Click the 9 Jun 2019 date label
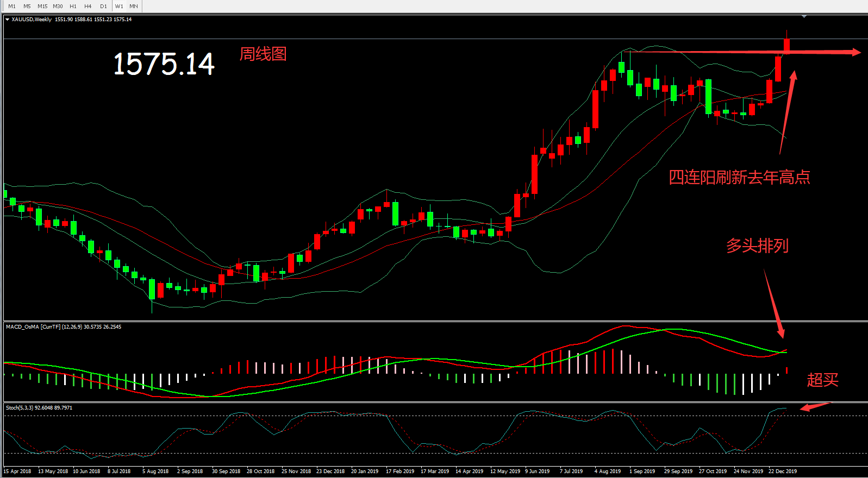The image size is (868, 478). 537,471
